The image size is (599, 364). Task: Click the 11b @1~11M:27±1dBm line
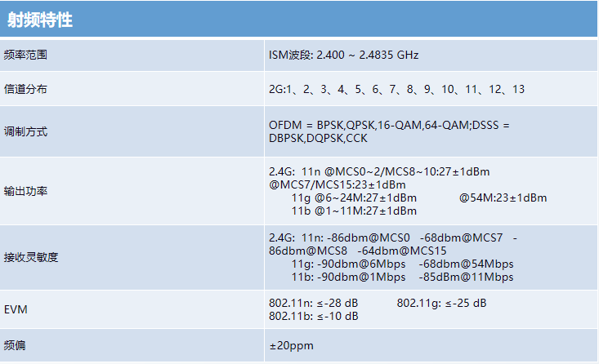pos(354,211)
